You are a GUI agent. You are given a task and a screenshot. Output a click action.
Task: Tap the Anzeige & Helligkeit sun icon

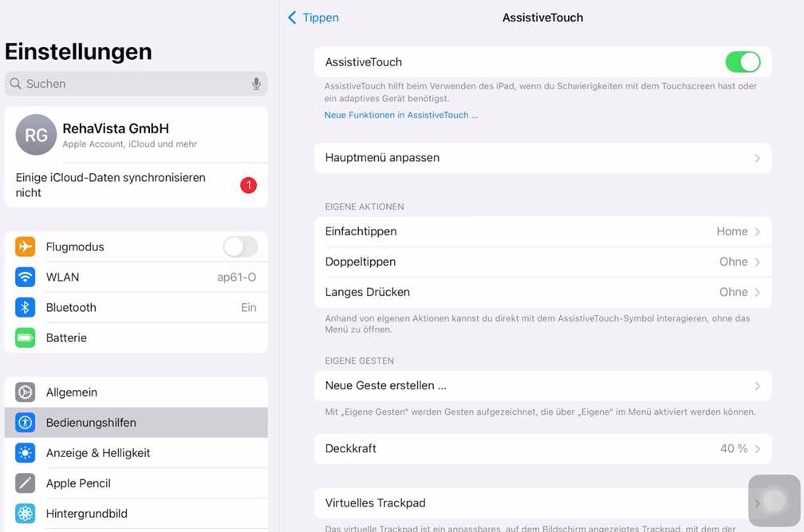click(x=26, y=453)
